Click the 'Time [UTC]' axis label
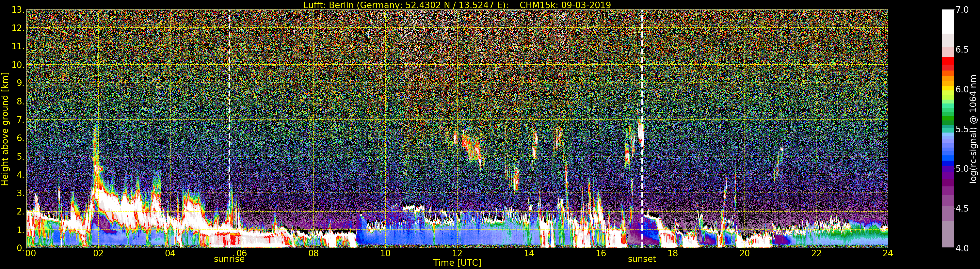Viewport: 980px width, 269px height. click(457, 262)
